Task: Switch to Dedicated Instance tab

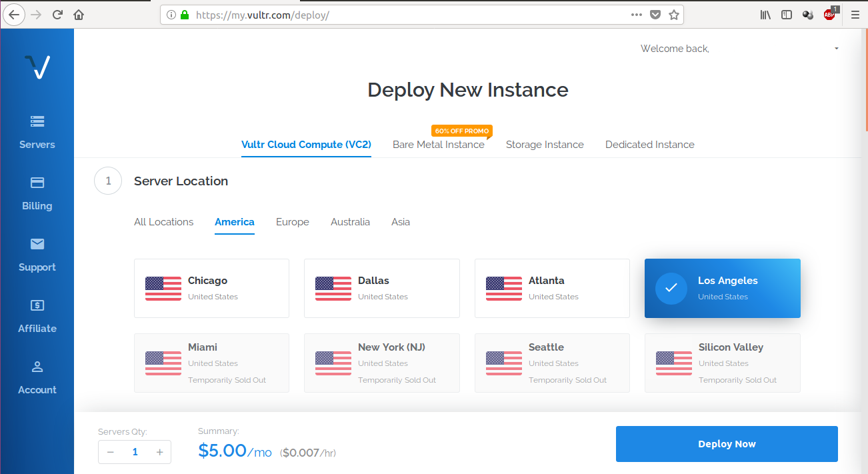Action: click(x=650, y=145)
